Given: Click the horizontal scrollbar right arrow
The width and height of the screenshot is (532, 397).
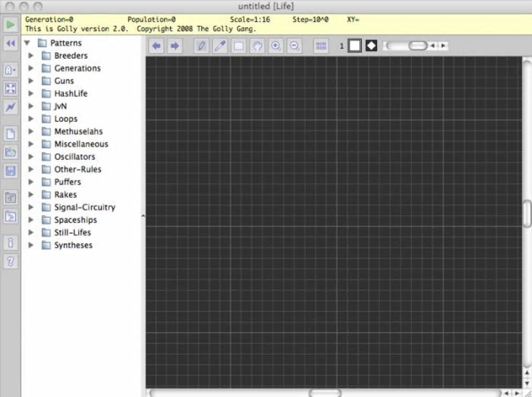Looking at the screenshot, I should (x=517, y=393).
